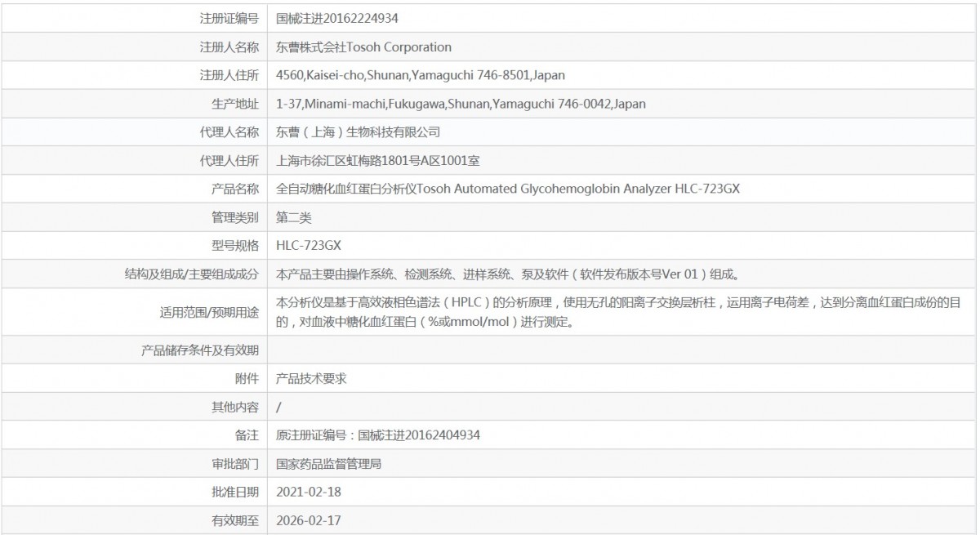Select registration number 国械注进20162224934
This screenshot has width=980, height=535.
[337, 18]
